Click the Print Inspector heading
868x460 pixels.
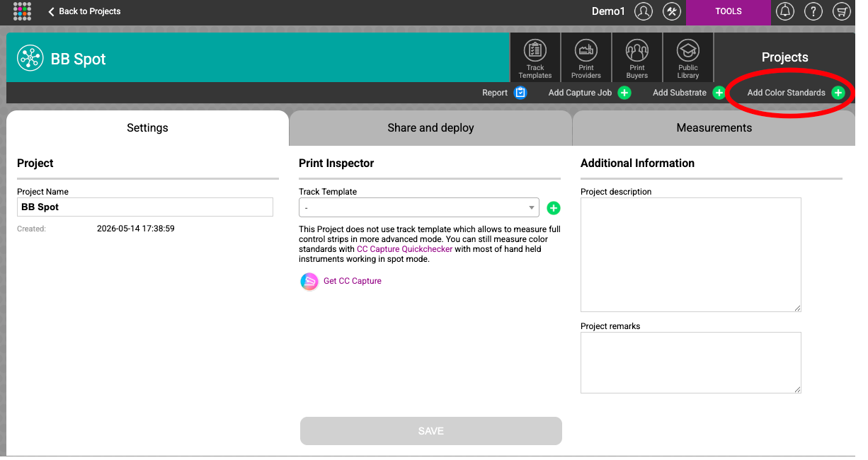(x=336, y=163)
